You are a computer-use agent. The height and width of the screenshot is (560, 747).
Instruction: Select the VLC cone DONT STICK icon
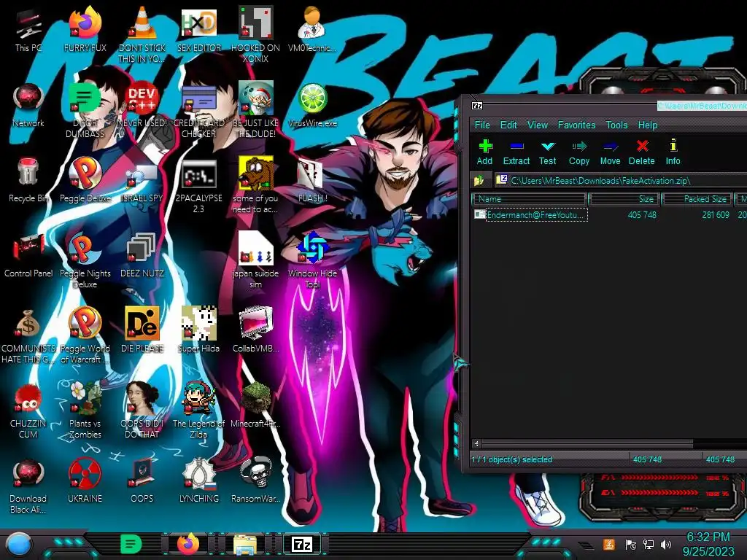pyautogui.click(x=142, y=34)
